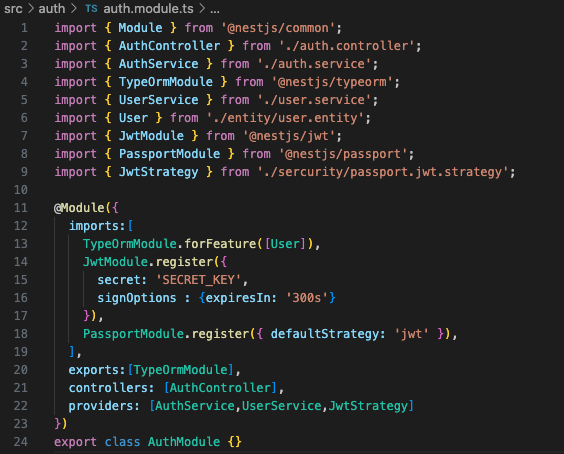Click 'UserService' in the line 5 import
Viewport: 564px width, 454px height.
point(159,100)
